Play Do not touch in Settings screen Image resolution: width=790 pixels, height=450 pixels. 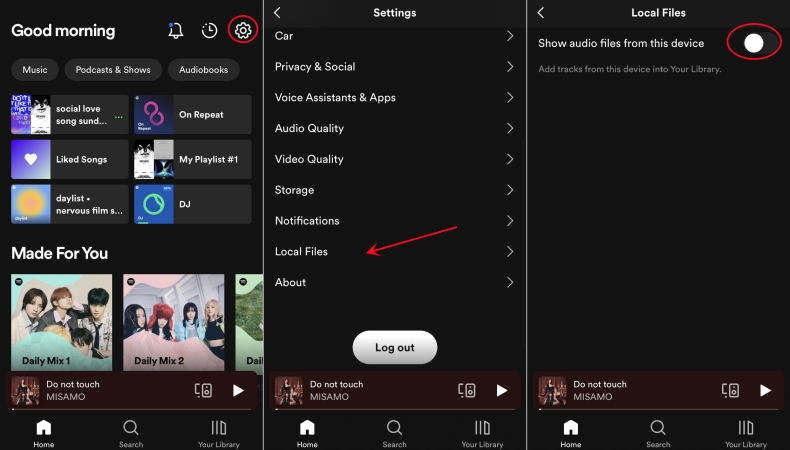501,391
